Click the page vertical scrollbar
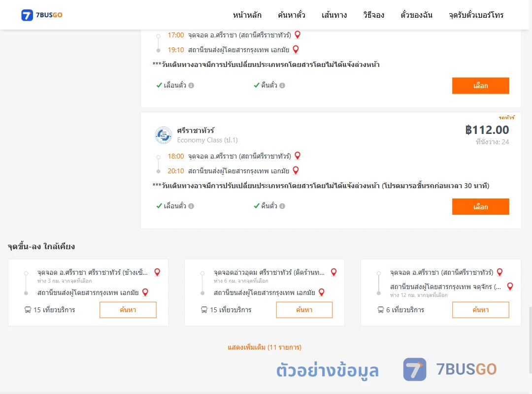 tap(531, 339)
